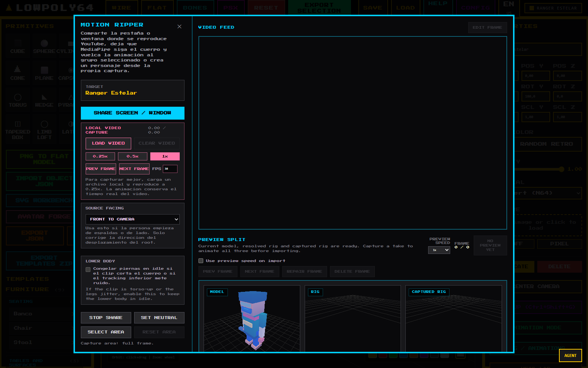
Task: Click the Rig preview pane
Action: (353, 319)
